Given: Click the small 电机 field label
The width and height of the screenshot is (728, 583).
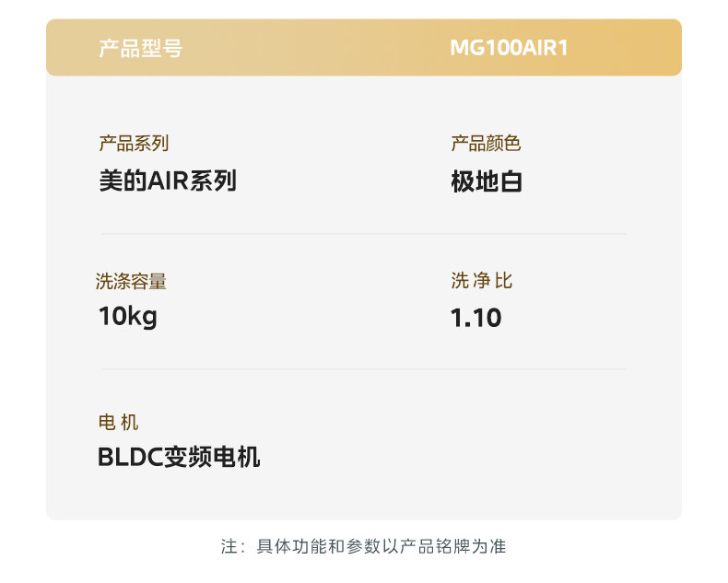Looking at the screenshot, I should (118, 423).
